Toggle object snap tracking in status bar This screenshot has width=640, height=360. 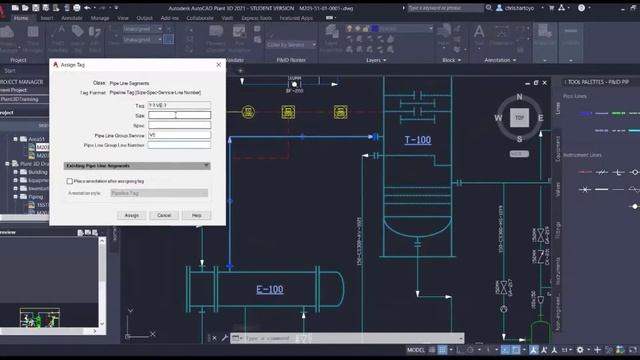click(x=505, y=350)
